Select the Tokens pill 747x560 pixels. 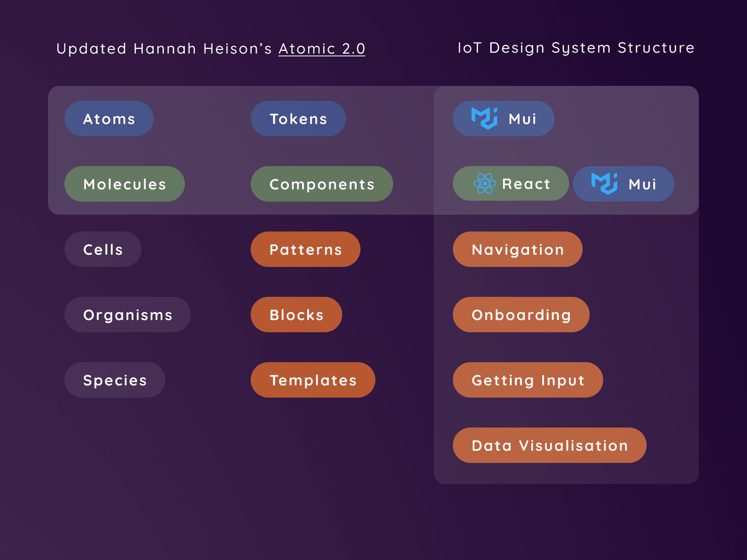click(298, 119)
